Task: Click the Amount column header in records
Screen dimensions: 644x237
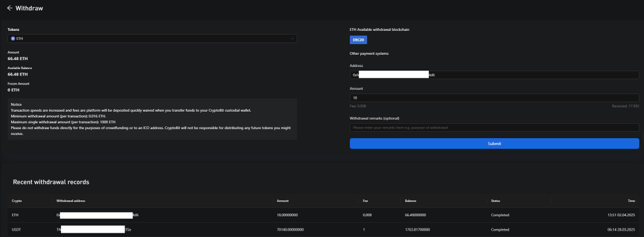Action: (x=283, y=200)
